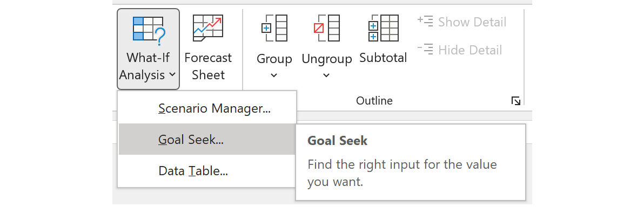Click the Forecast Sheet text label
The image size is (644, 207).
pyautogui.click(x=208, y=66)
